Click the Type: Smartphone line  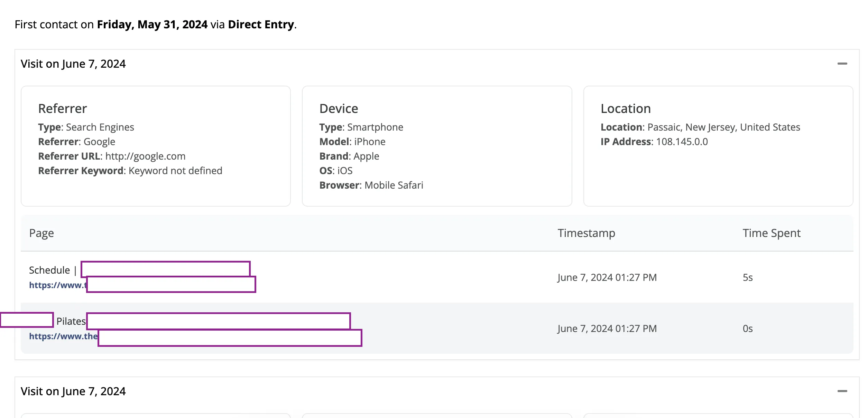pyautogui.click(x=361, y=127)
